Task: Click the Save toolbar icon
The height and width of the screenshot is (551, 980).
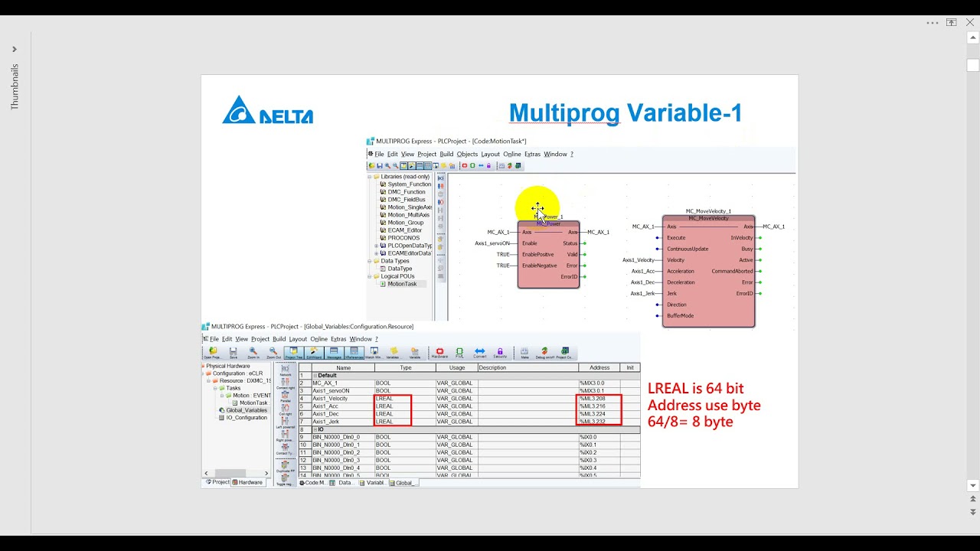Action: coord(233,353)
